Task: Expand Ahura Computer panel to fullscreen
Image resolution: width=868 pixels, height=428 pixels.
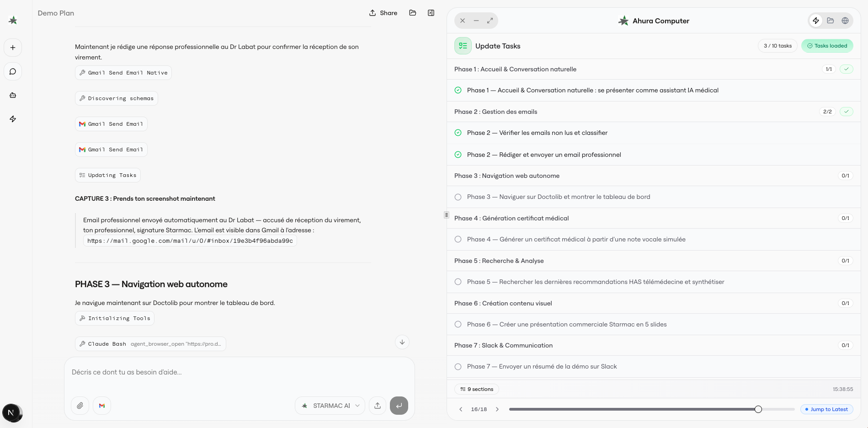Action: [x=490, y=21]
